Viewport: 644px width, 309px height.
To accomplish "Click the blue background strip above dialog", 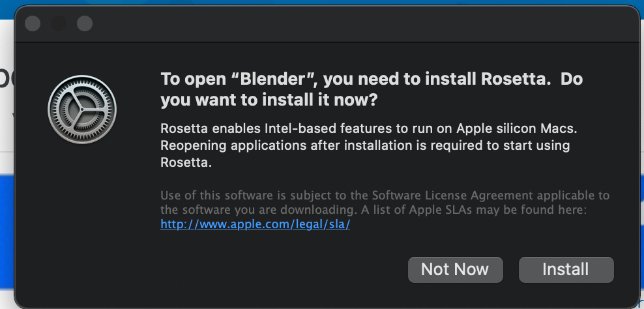I will (x=326, y=3).
